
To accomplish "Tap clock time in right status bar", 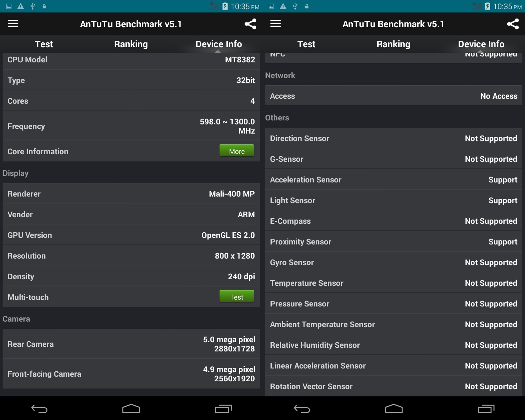I will pos(507,7).
